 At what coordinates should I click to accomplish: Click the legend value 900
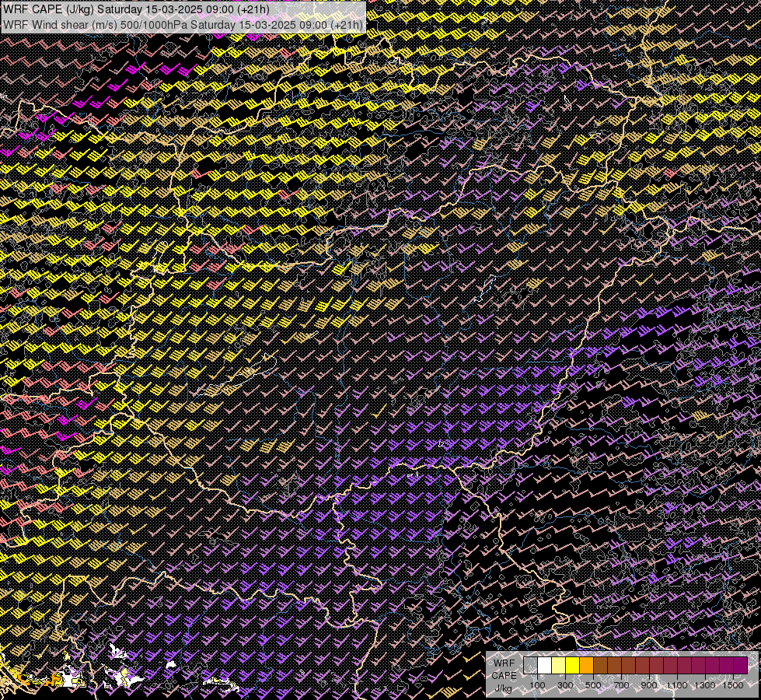[649, 685]
